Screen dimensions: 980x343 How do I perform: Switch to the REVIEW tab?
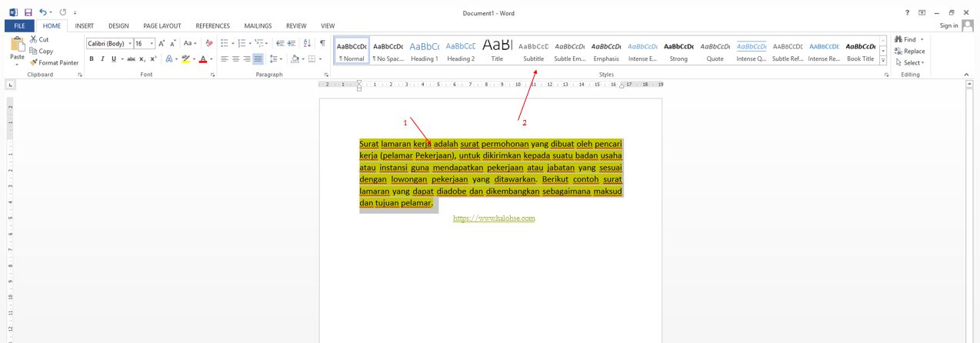pyautogui.click(x=296, y=26)
